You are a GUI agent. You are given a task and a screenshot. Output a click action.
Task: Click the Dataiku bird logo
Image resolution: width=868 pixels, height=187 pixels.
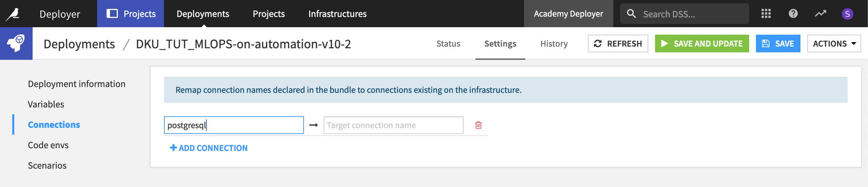click(x=13, y=14)
